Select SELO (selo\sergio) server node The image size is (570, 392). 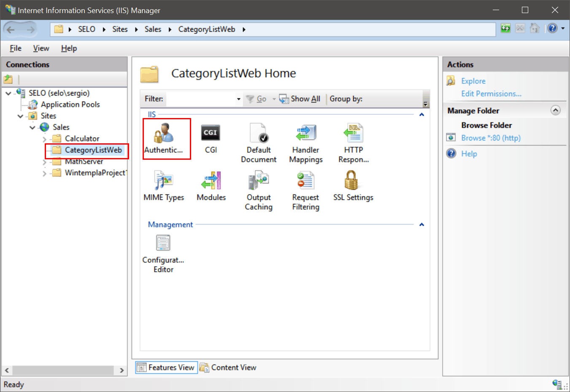click(59, 93)
